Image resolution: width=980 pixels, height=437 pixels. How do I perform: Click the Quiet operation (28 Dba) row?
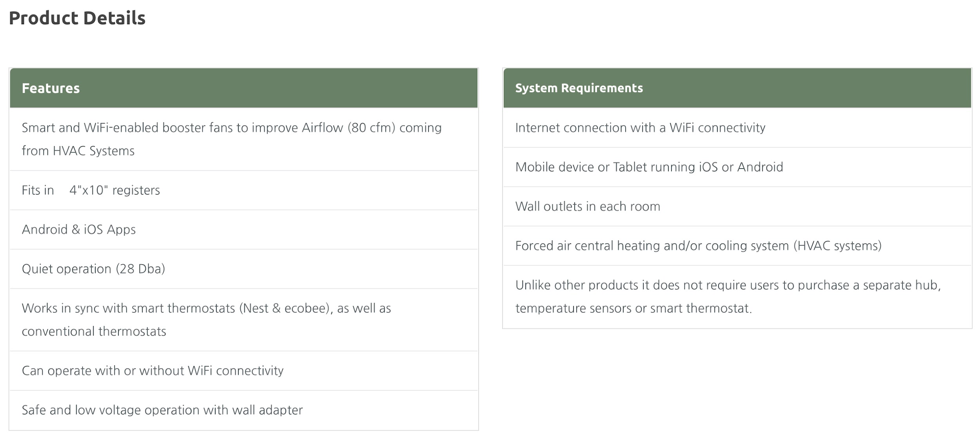244,269
